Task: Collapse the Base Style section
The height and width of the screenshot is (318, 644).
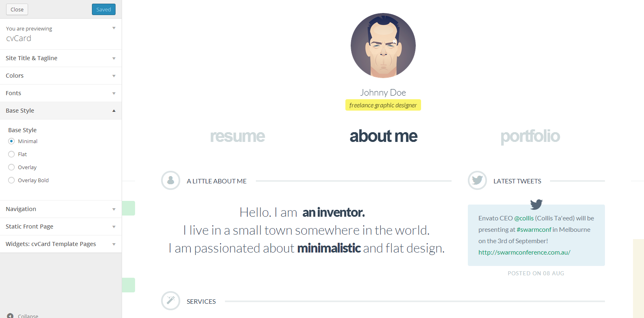Action: point(61,111)
